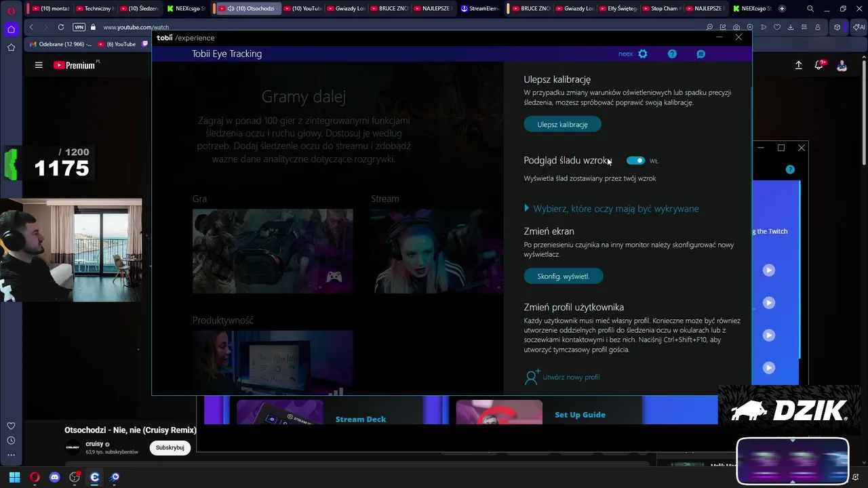Switch to the StreamElem tab
This screenshot has height=488, width=868.
(x=479, y=9)
